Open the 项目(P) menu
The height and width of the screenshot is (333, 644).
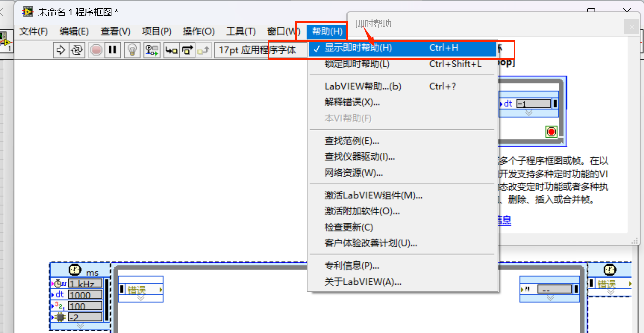click(157, 31)
